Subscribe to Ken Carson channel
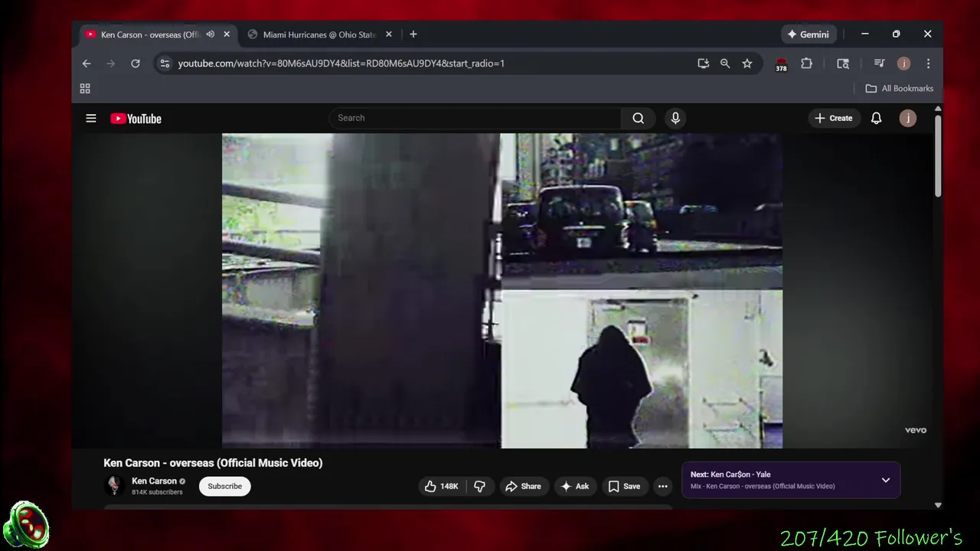The image size is (980, 551). [225, 486]
